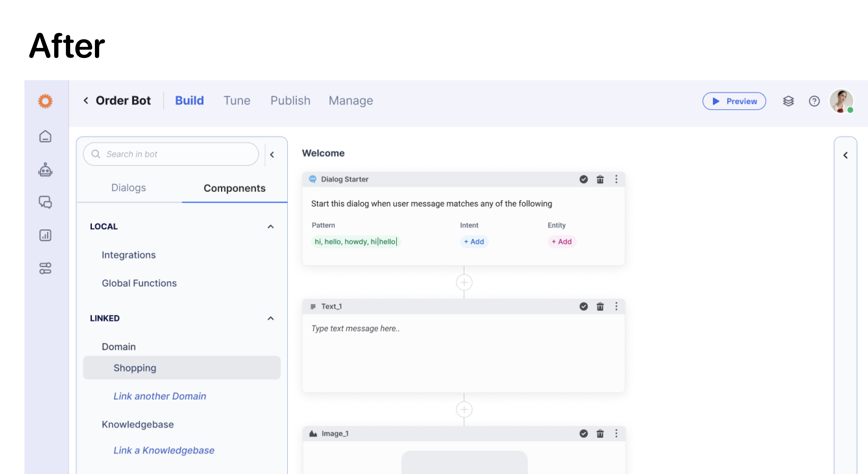868x474 pixels.
Task: Click the orange gear logo icon
Action: pos(45,101)
